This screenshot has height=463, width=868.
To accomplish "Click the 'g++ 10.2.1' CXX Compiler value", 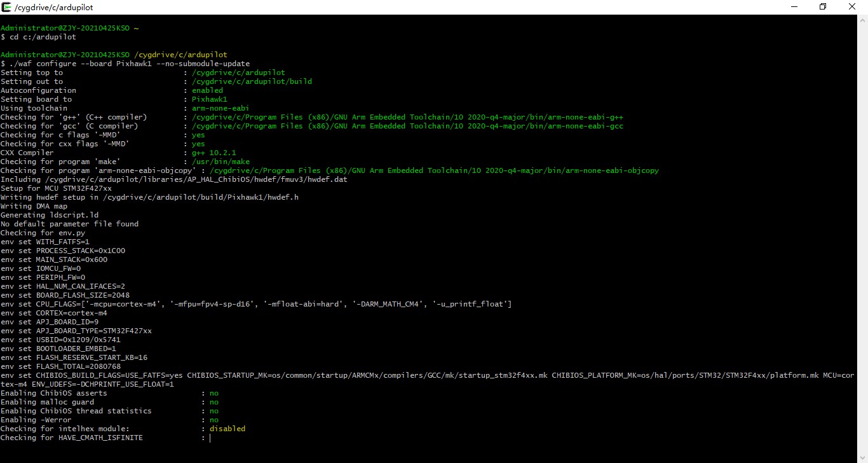I will point(214,153).
